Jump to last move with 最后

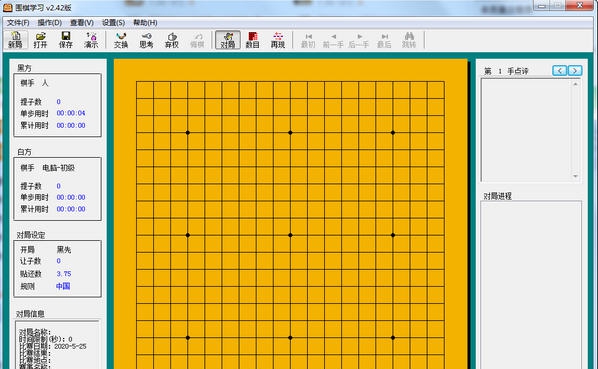coord(384,40)
